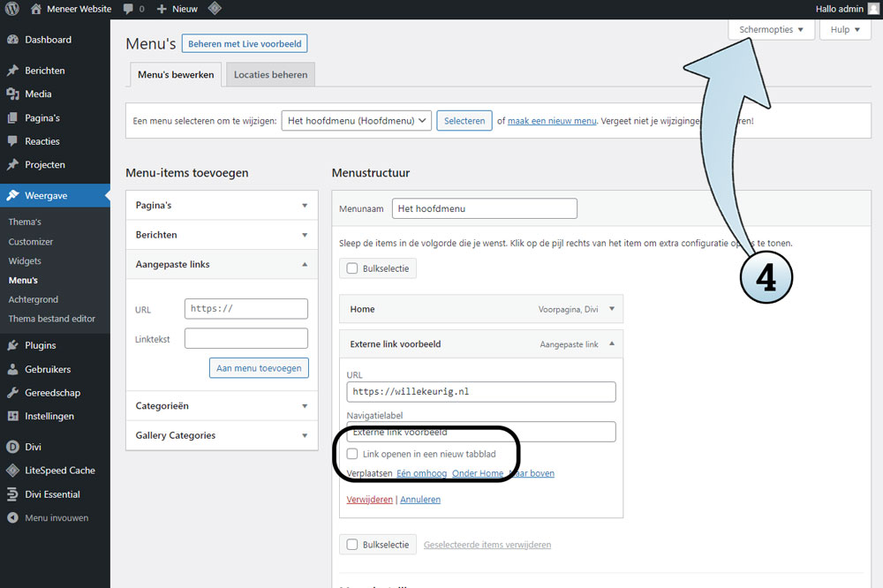This screenshot has width=883, height=588.
Task: Open the menu selection dropdown
Action: [x=356, y=121]
